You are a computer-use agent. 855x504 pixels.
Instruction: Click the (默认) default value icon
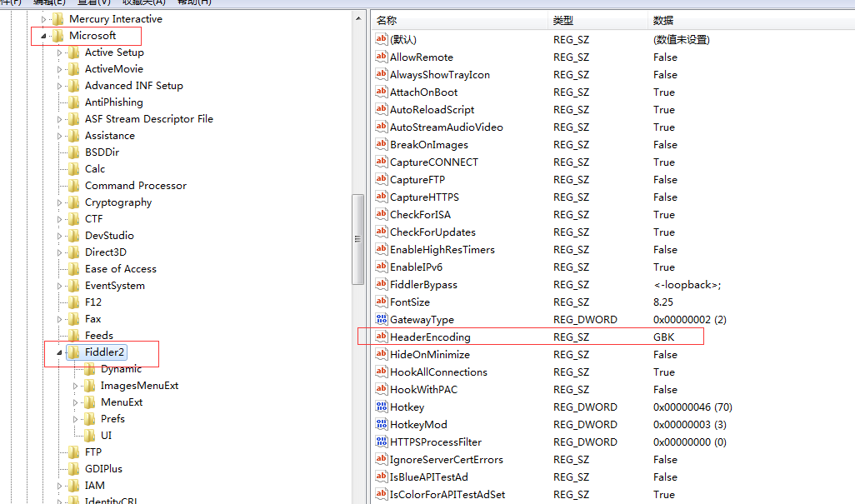coord(381,38)
